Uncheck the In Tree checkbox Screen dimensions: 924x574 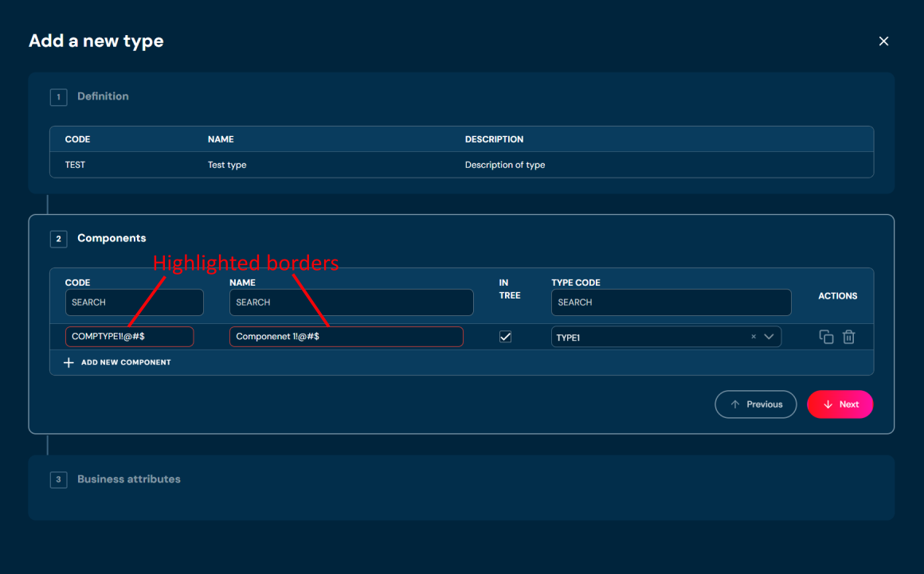[x=505, y=337]
